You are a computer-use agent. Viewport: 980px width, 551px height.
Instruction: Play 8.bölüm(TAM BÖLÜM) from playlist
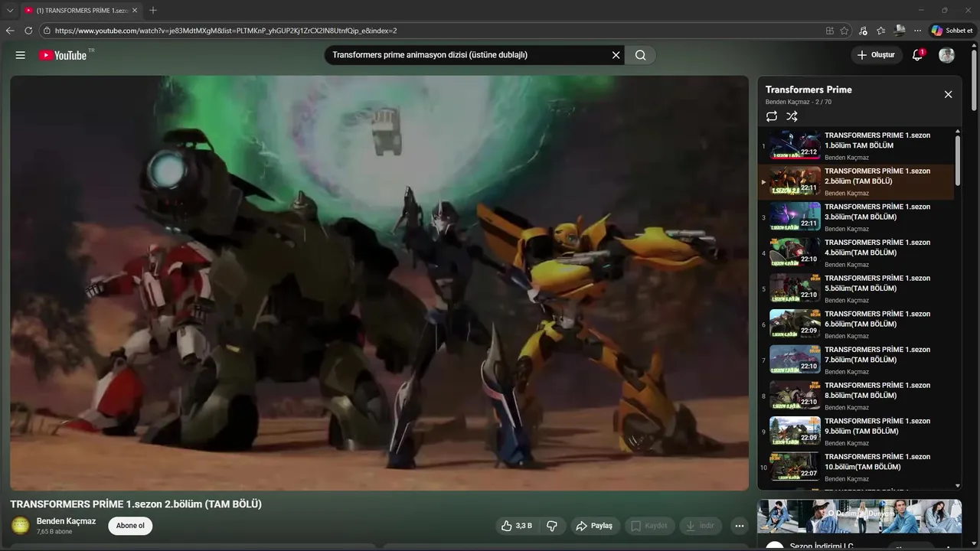coord(857,396)
